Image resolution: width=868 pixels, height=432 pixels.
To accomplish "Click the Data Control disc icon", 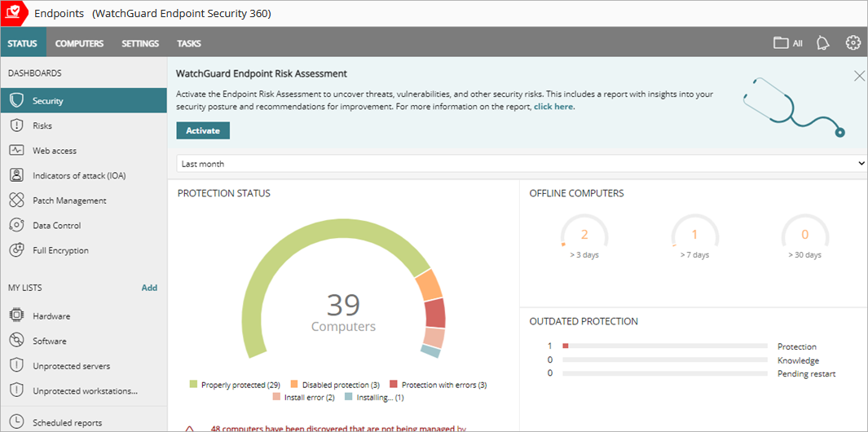I will point(16,226).
